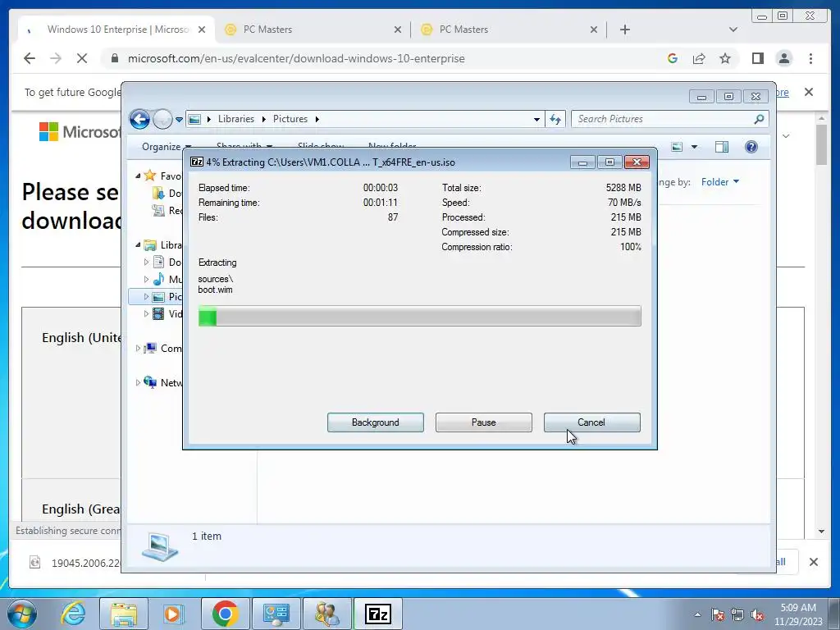The height and width of the screenshot is (630, 840).
Task: Click the Favorites star icon
Action: click(150, 176)
